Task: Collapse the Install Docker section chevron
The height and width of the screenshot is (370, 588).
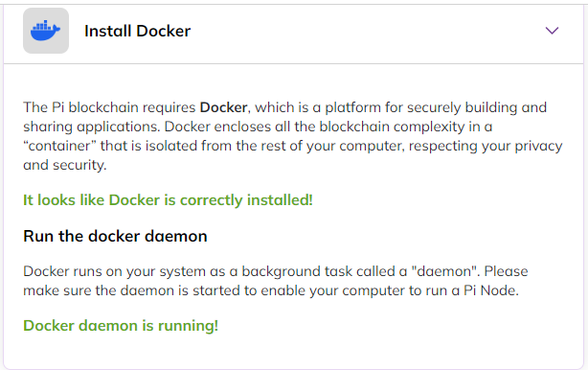Action: click(552, 31)
